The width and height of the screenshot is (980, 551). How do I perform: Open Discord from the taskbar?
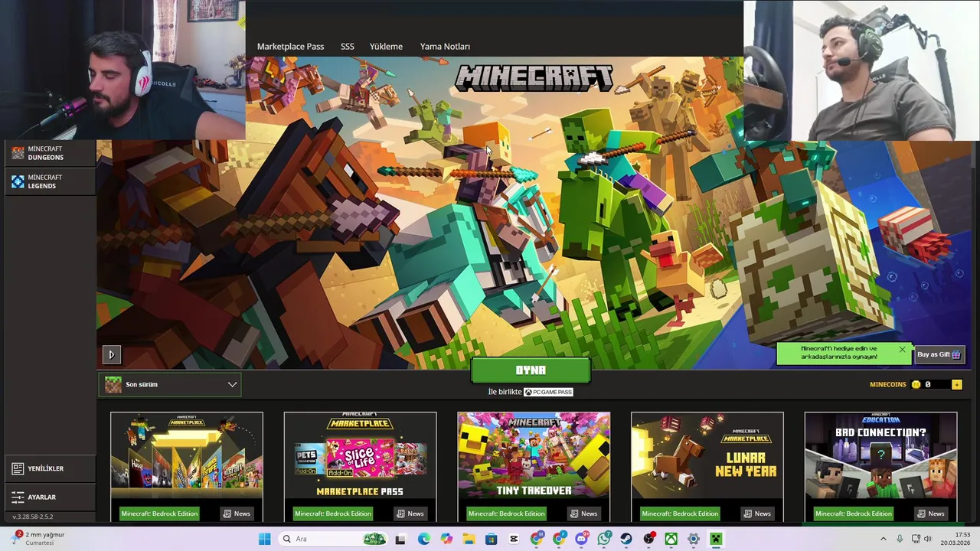582,539
